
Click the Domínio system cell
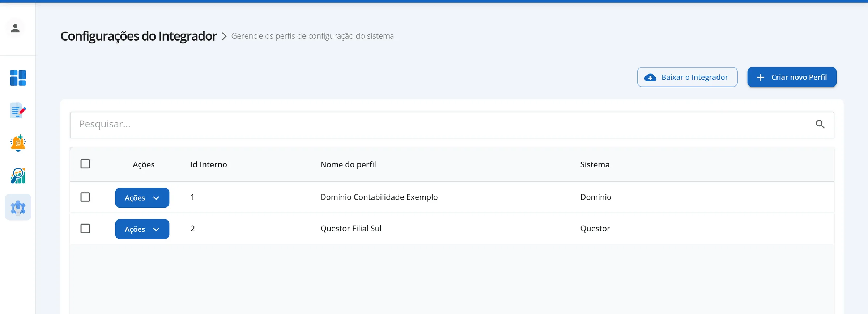pyautogui.click(x=596, y=197)
